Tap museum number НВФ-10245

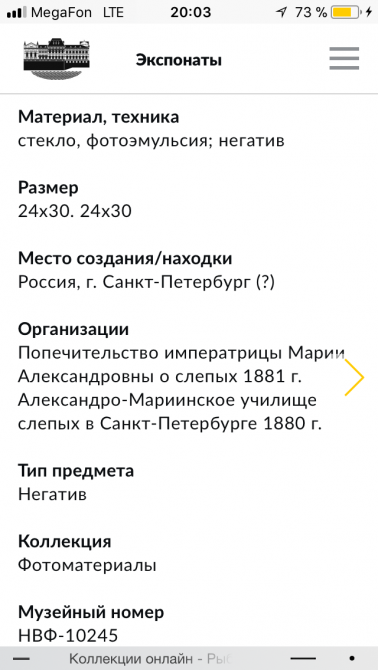[68, 636]
